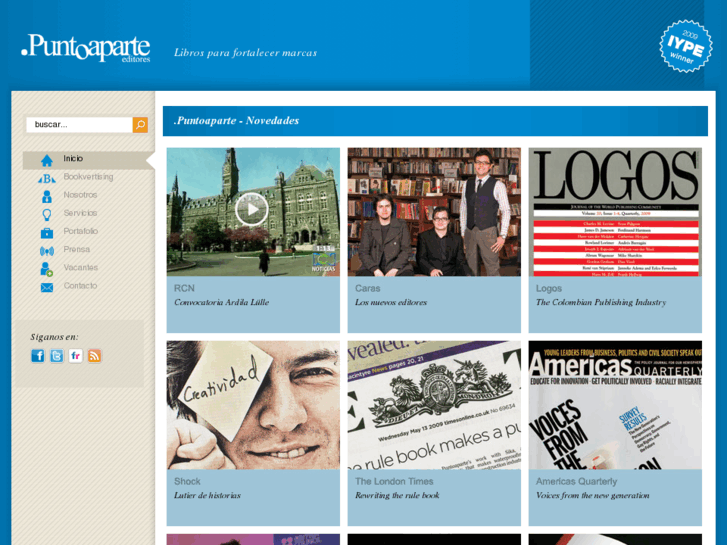The image size is (727, 545).
Task: Click Rewriting the rule book link
Action: pos(397,495)
